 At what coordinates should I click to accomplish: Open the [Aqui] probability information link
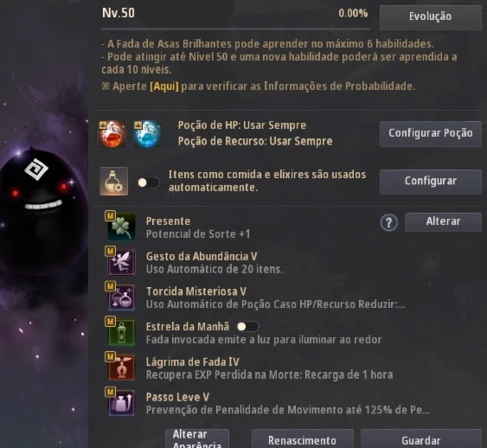pos(164,86)
